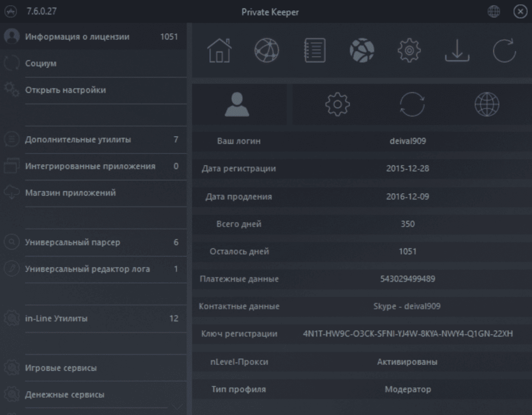The image size is (532, 415).
Task: Click the Ключ регистрации label
Action: pyautogui.click(x=239, y=334)
